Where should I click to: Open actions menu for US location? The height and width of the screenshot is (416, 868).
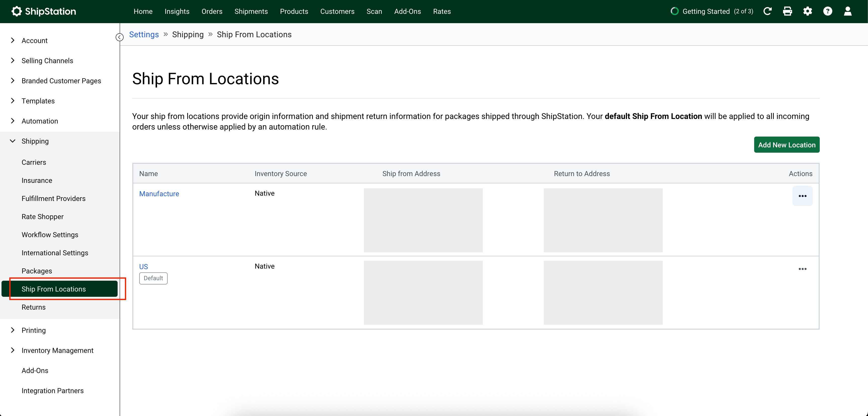click(802, 269)
